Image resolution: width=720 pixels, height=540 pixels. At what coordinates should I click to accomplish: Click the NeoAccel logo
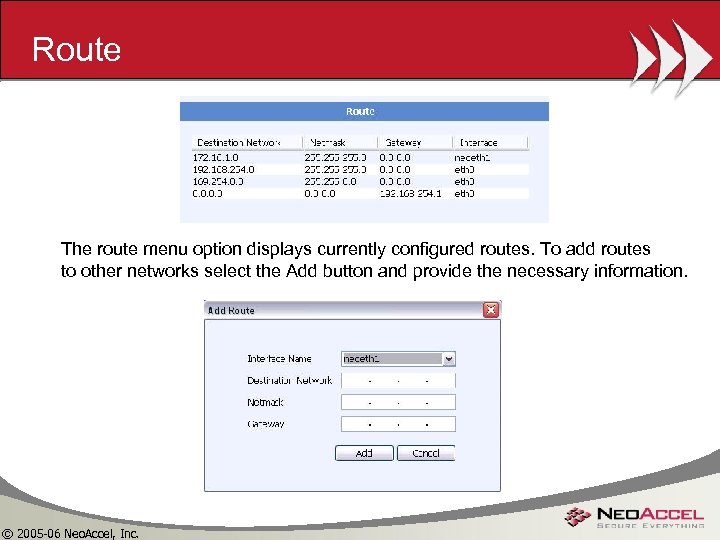[x=634, y=518]
